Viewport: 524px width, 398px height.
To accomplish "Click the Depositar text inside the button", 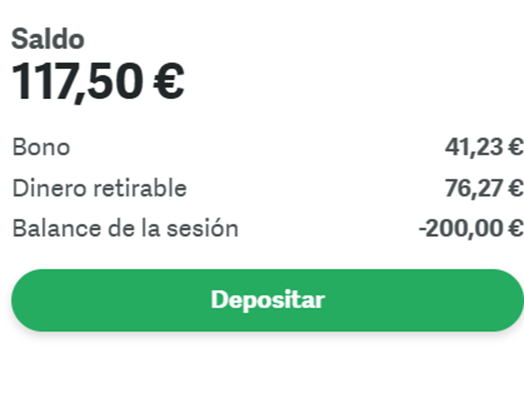I will [268, 300].
